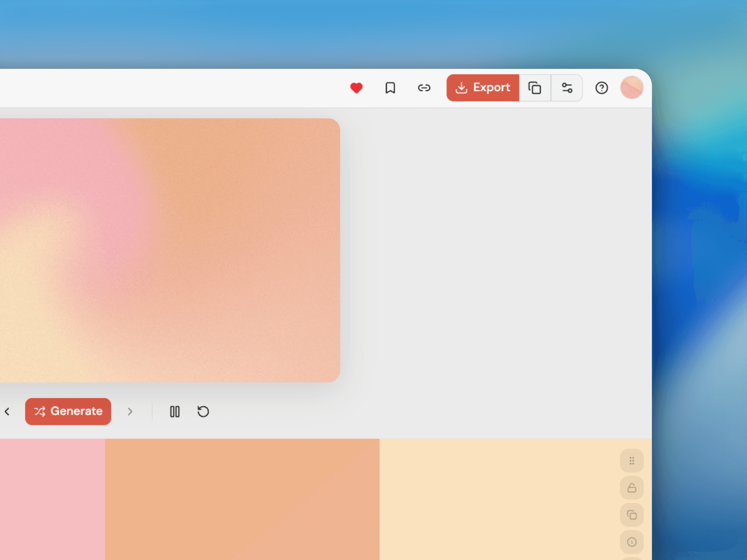Open the help menu

tap(601, 88)
